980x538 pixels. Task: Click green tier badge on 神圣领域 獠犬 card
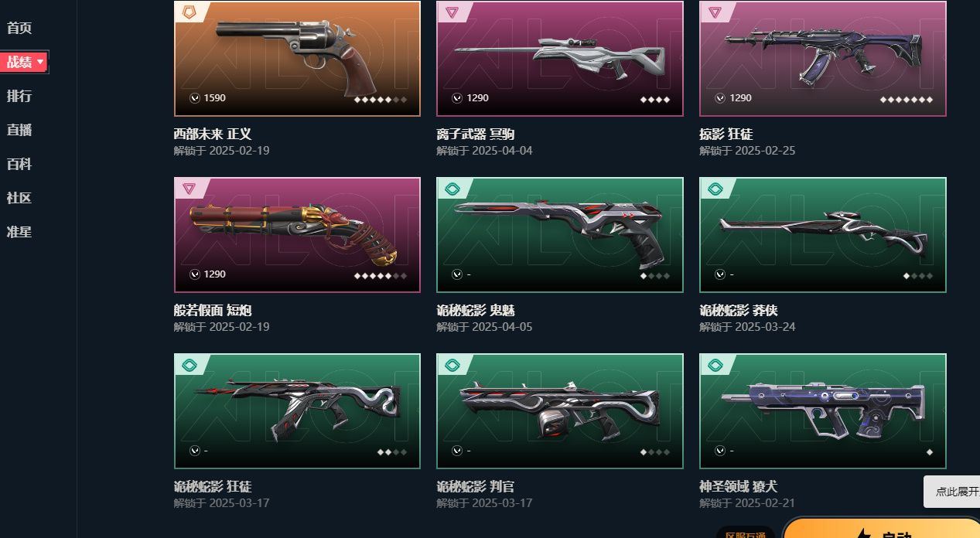coord(715,365)
